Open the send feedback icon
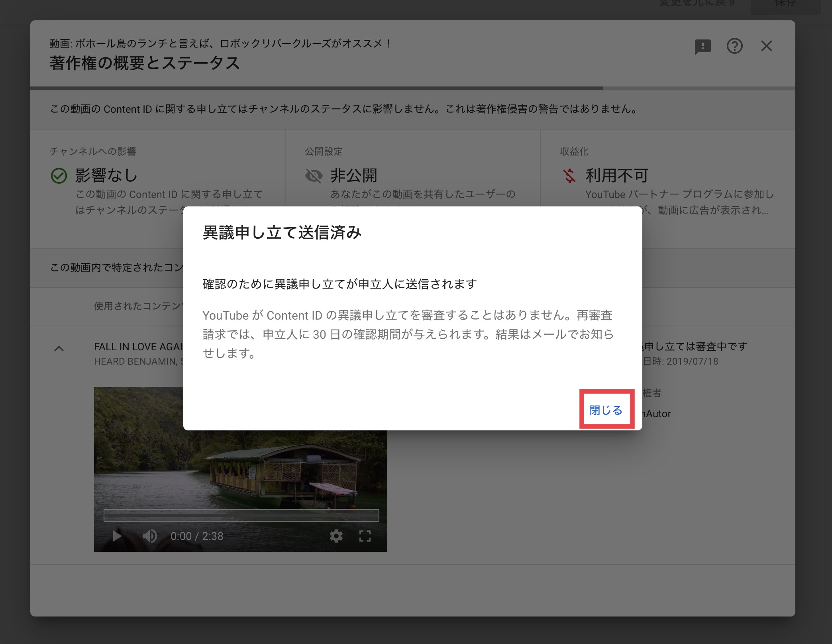This screenshot has width=832, height=644. pos(702,47)
